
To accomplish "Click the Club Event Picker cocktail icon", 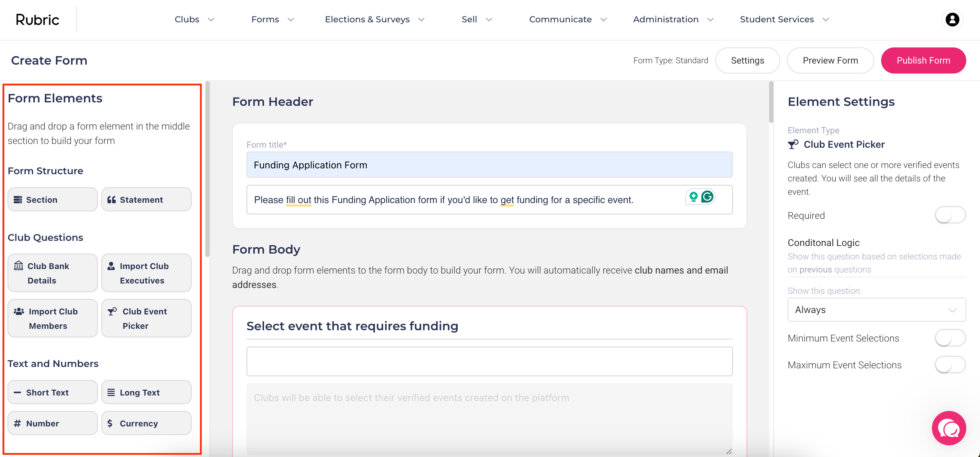I will tap(112, 311).
